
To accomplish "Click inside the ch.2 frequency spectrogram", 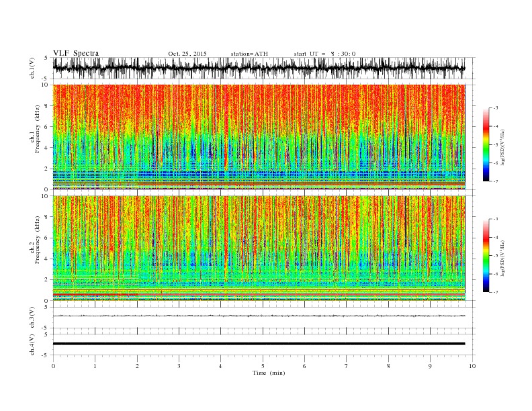I will 259,248.
